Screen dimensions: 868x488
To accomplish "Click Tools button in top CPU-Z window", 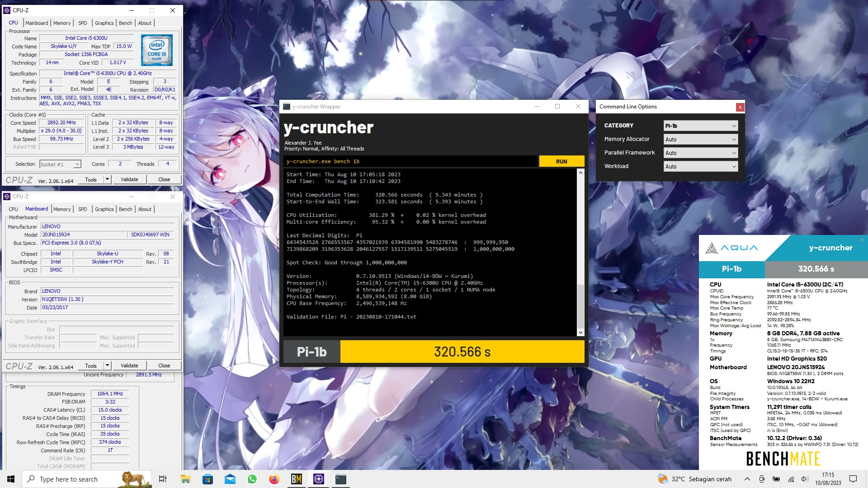I will click(91, 179).
